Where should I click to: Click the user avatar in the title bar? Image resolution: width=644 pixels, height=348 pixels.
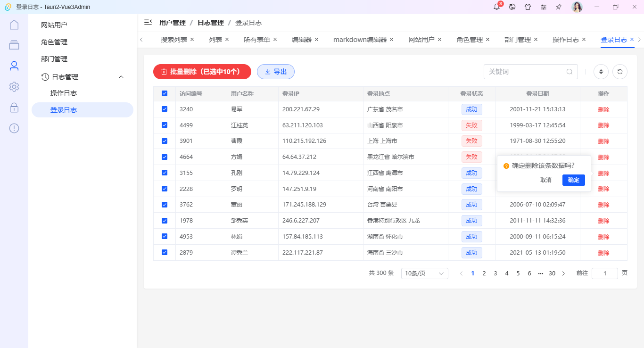(x=577, y=7)
